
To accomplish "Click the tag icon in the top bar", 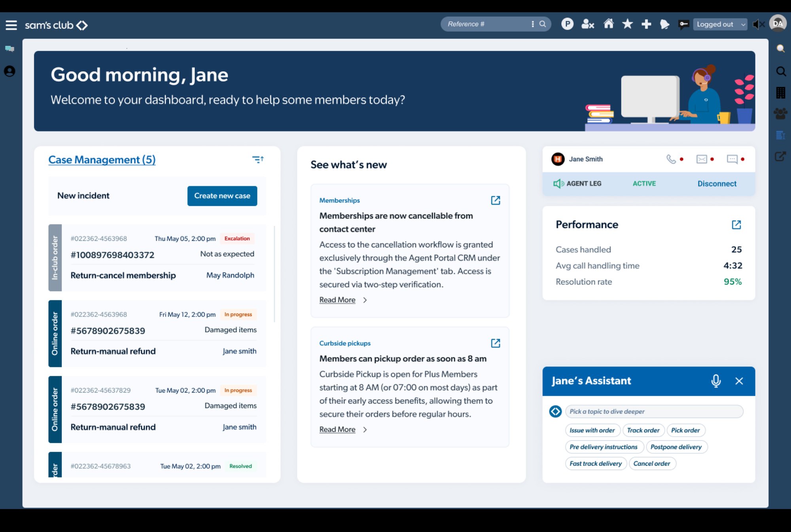I will pyautogui.click(x=665, y=24).
